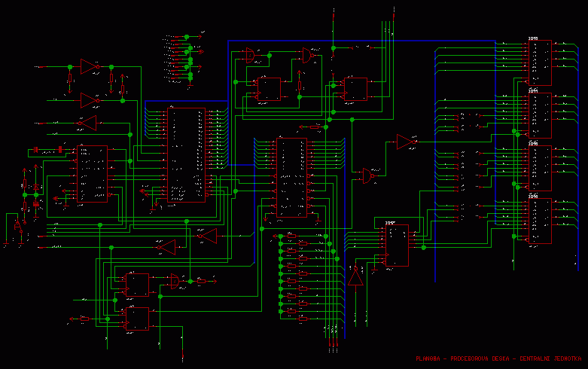Image resolution: width=588 pixels, height=369 pixels.
Task: Select the AND gate beside the bottom-left flip-flops
Action: point(175,281)
